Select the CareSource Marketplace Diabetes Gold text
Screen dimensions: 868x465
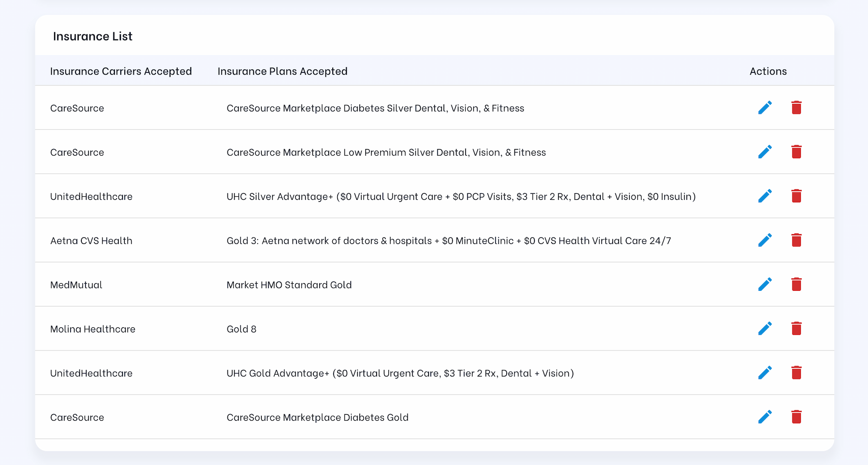317,418
